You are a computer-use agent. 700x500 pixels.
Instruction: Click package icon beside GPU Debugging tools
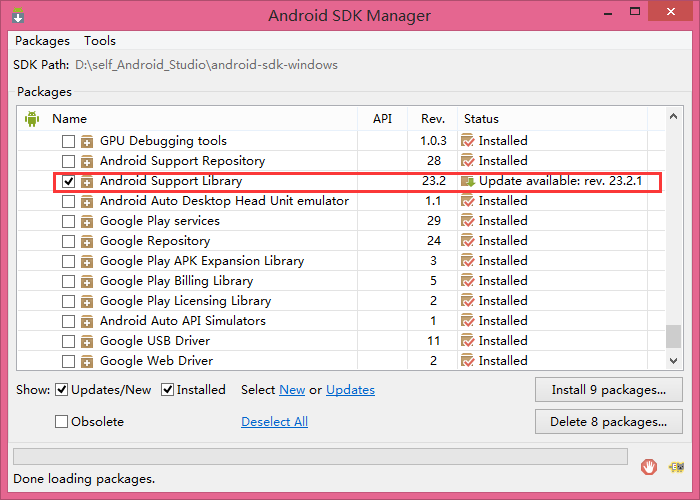87,141
